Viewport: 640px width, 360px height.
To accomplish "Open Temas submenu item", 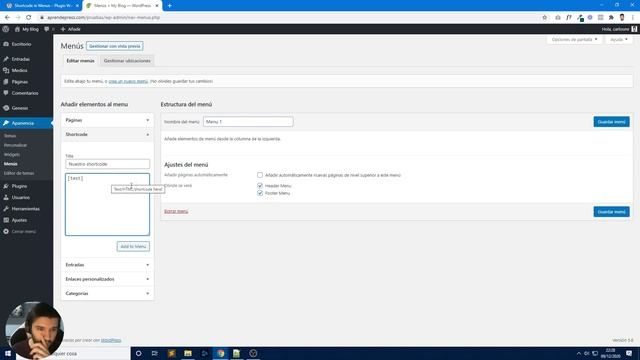I will pos(10,136).
